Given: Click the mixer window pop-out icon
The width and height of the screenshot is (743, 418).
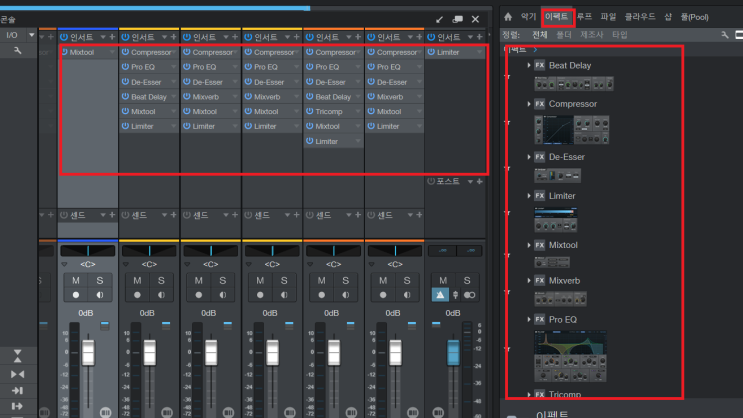Looking at the screenshot, I should point(457,19).
